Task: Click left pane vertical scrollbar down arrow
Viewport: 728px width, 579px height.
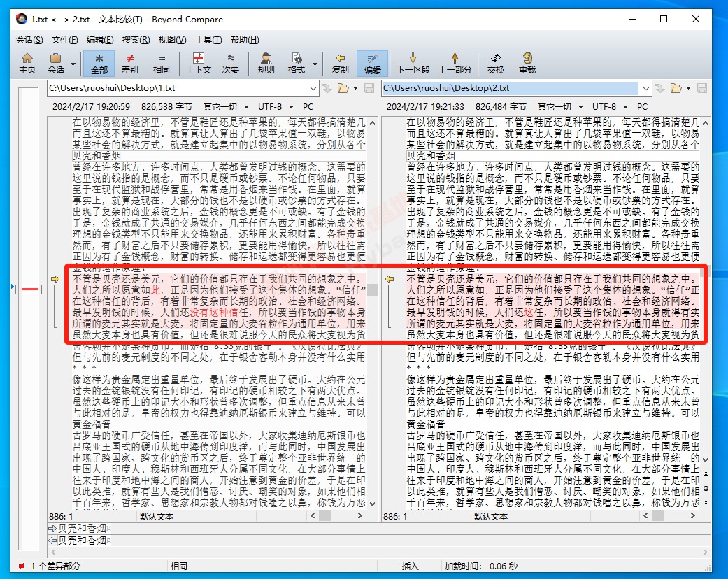Action: tap(372, 503)
